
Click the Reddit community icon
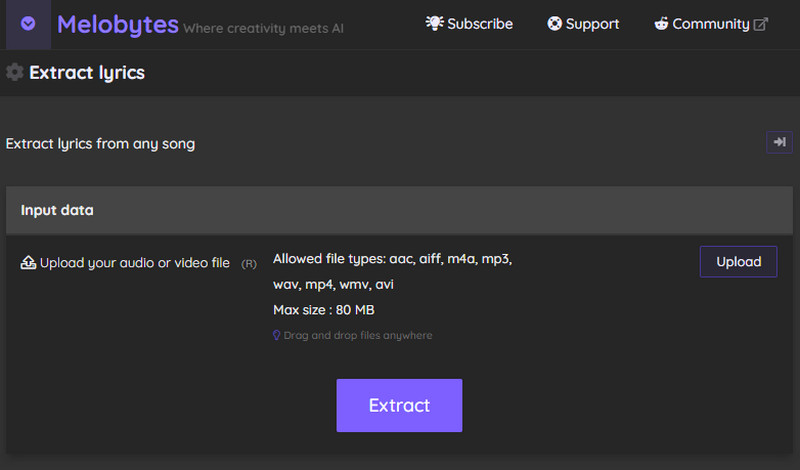pos(662,23)
